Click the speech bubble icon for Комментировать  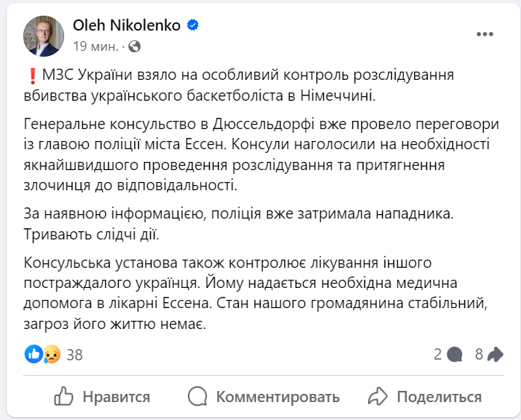pos(197,396)
